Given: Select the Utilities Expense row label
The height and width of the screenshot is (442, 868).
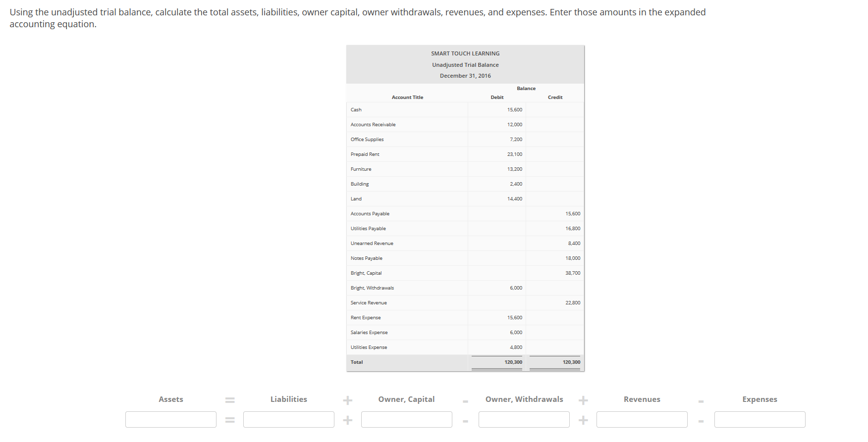Looking at the screenshot, I should coord(369,347).
